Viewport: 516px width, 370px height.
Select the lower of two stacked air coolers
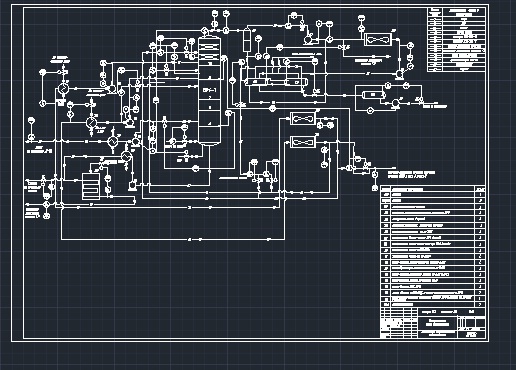303,142
